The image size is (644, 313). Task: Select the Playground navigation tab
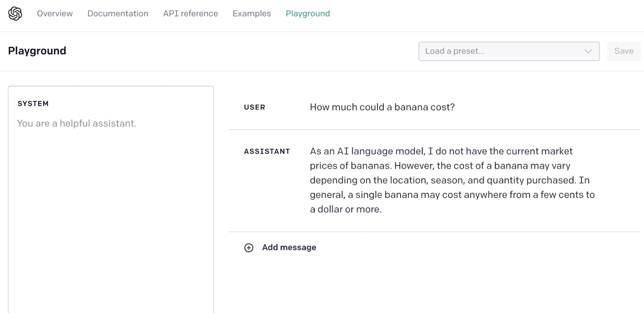(308, 14)
